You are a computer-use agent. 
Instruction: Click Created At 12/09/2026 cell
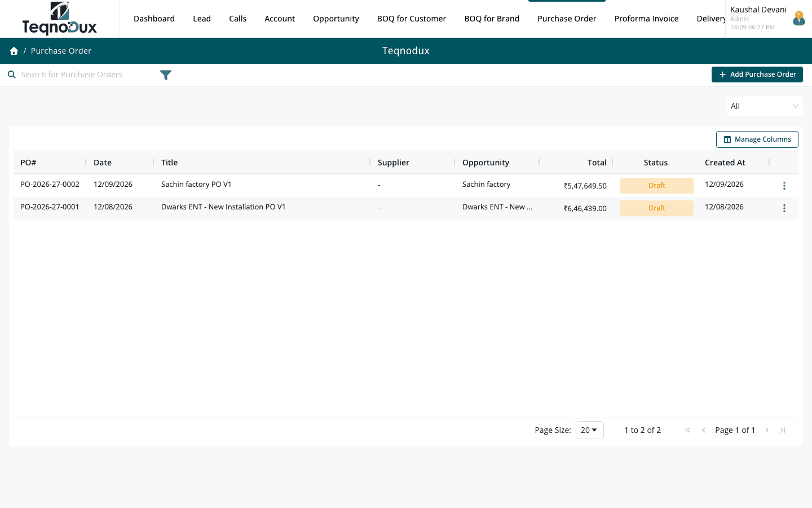724,185
